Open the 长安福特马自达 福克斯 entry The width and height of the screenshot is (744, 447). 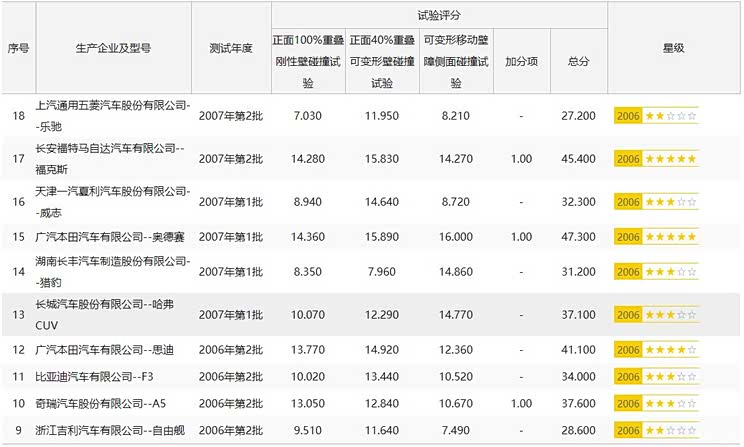pyautogui.click(x=111, y=158)
